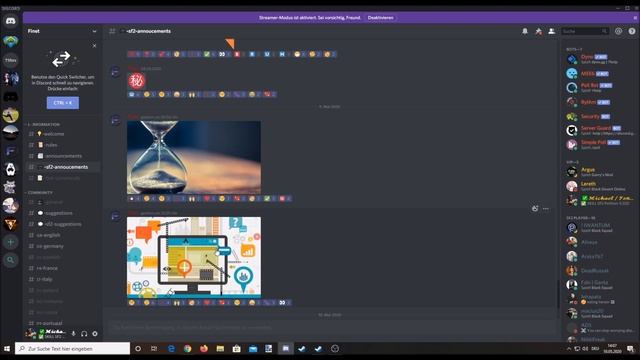Image resolution: width=640 pixels, height=360 pixels.
Task: Click Windows taskbar search box
Action: 73,349
